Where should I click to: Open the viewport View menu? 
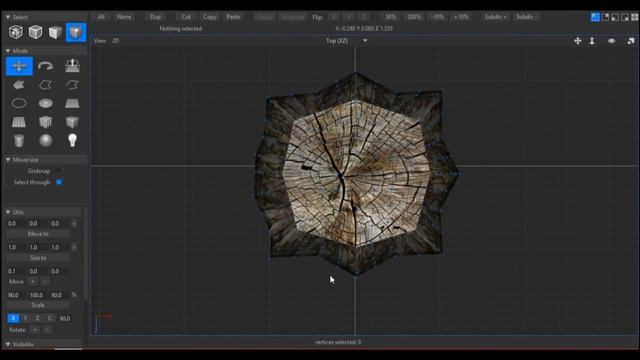[100, 41]
